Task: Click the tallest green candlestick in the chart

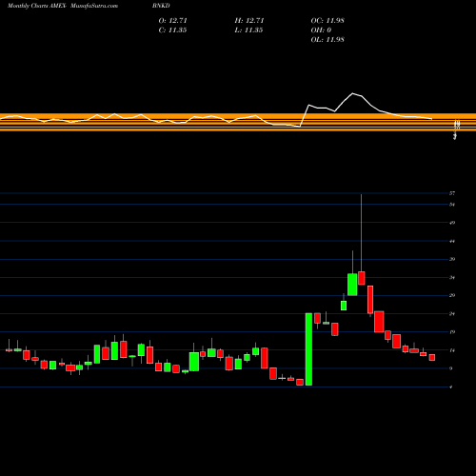Action: (308, 349)
